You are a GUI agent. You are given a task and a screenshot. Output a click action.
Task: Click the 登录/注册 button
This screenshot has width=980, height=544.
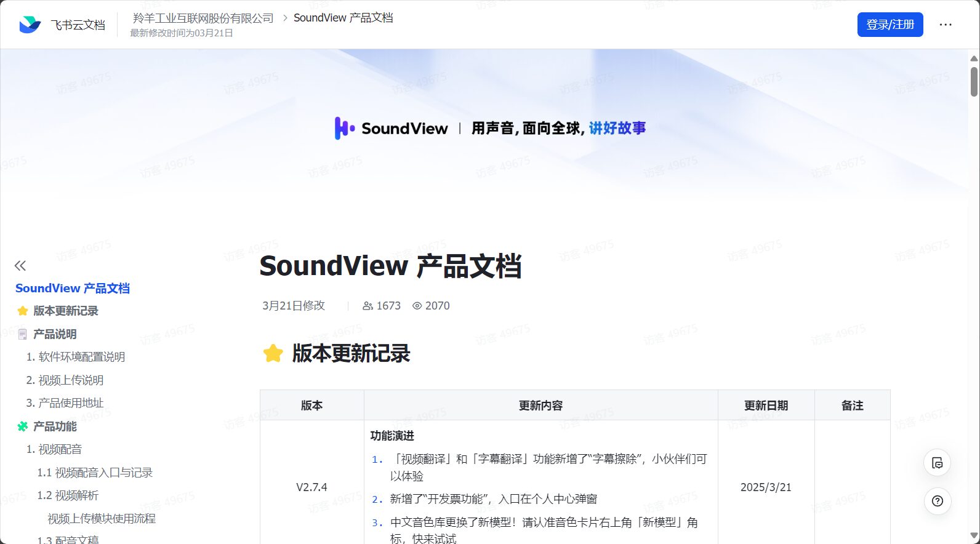[890, 25]
